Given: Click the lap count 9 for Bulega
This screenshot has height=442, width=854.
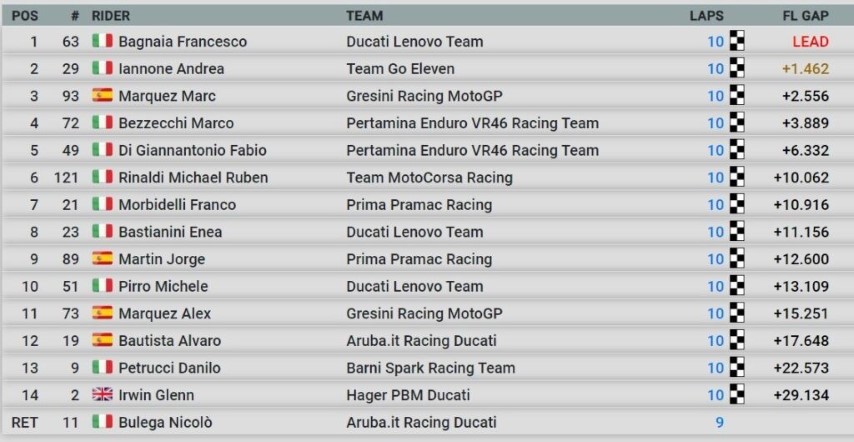Looking at the screenshot, I should point(718,422).
